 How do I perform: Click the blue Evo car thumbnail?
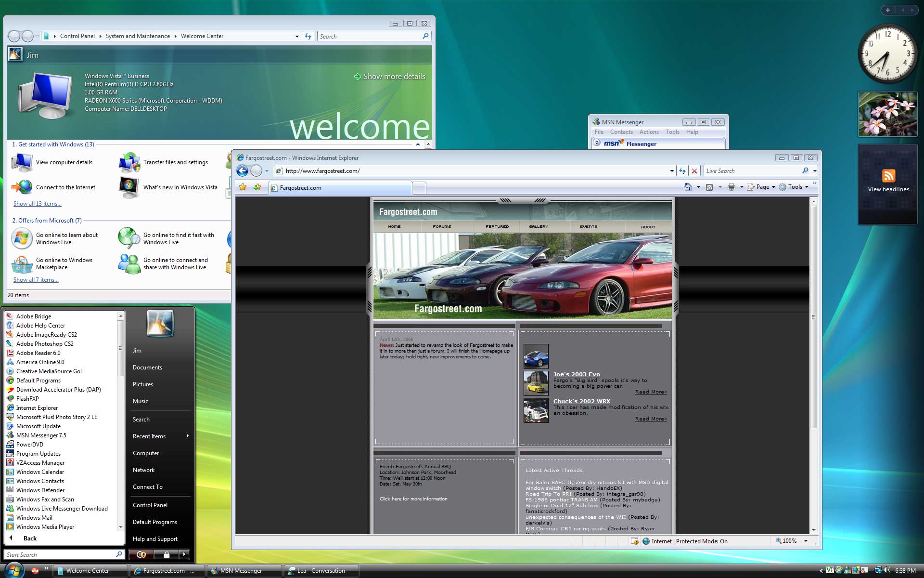(536, 356)
